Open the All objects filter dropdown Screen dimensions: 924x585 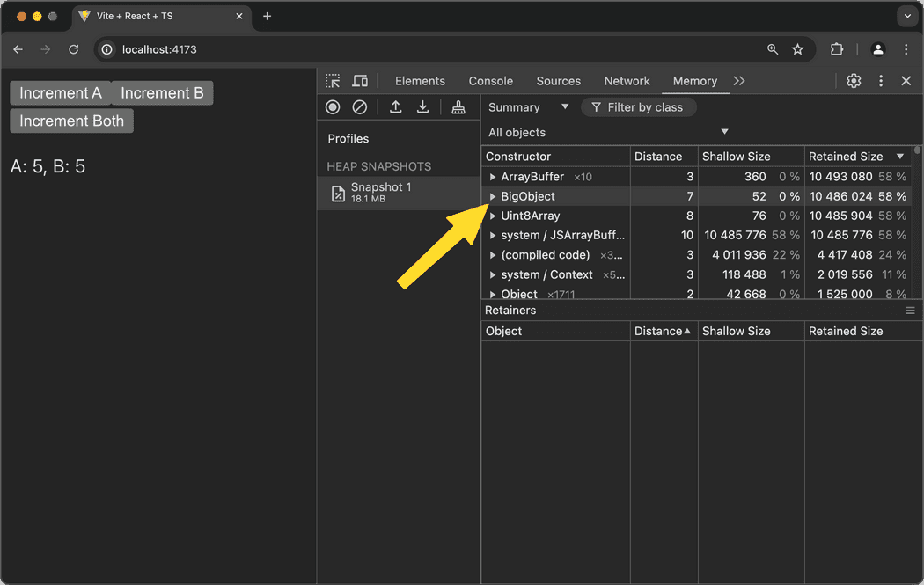tap(608, 132)
